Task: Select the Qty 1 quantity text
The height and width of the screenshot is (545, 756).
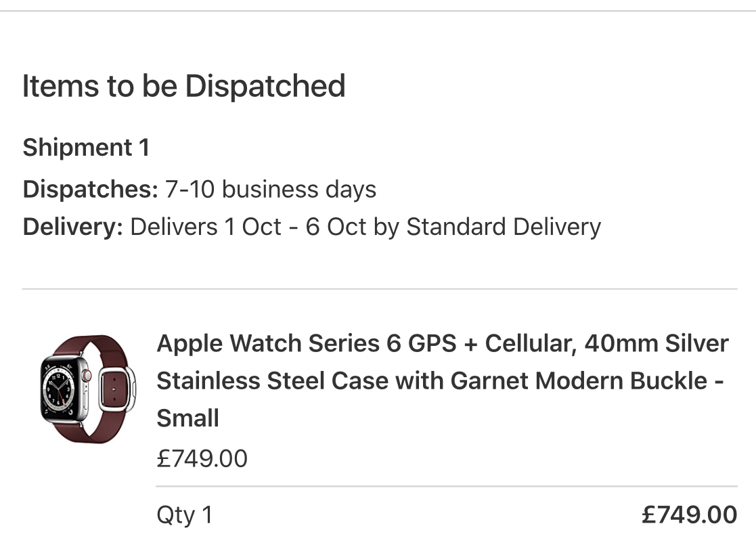Action: click(185, 515)
